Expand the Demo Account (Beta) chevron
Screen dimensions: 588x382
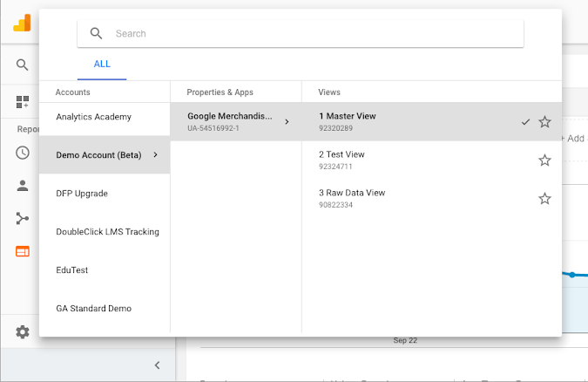pos(155,155)
